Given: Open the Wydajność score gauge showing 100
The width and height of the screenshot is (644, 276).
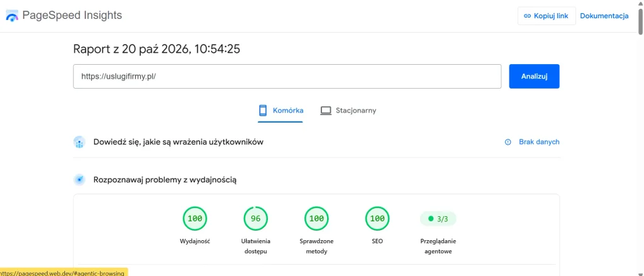Looking at the screenshot, I should [195, 219].
